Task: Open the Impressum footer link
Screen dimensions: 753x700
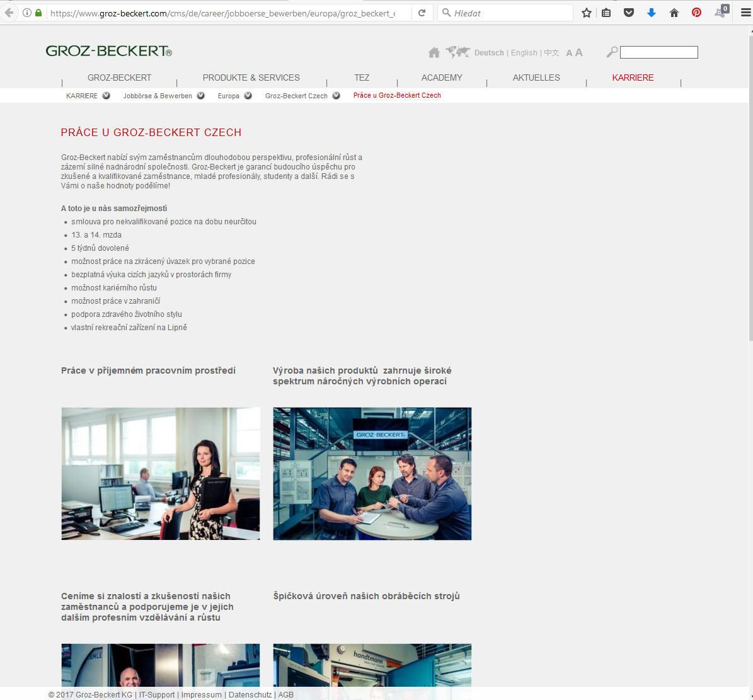Action: (x=202, y=695)
